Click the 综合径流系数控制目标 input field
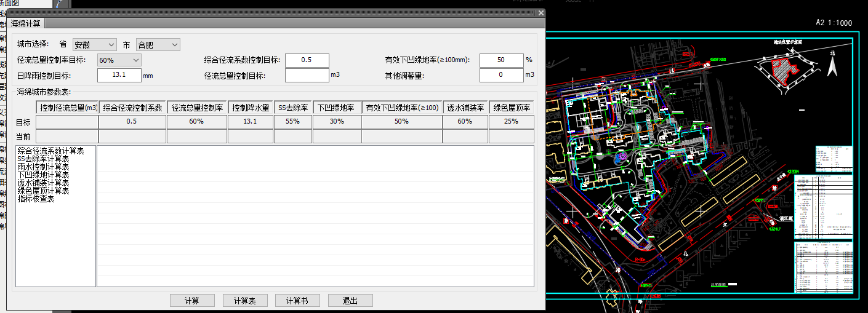Image resolution: width=868 pixels, height=313 pixels. 307,60
